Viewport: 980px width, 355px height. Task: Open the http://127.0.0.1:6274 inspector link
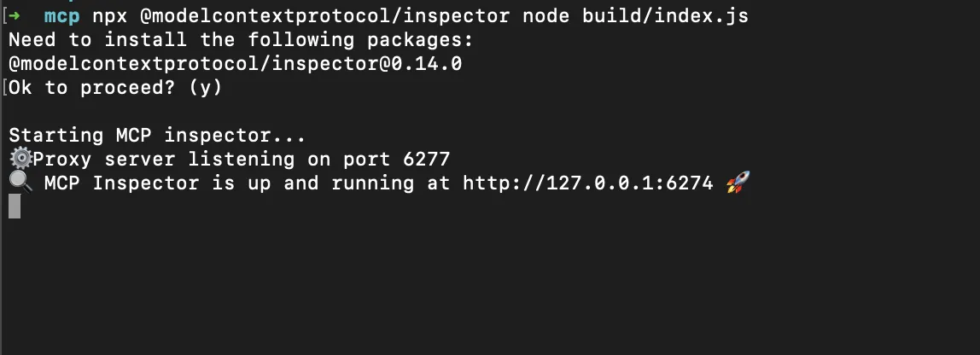(x=587, y=183)
